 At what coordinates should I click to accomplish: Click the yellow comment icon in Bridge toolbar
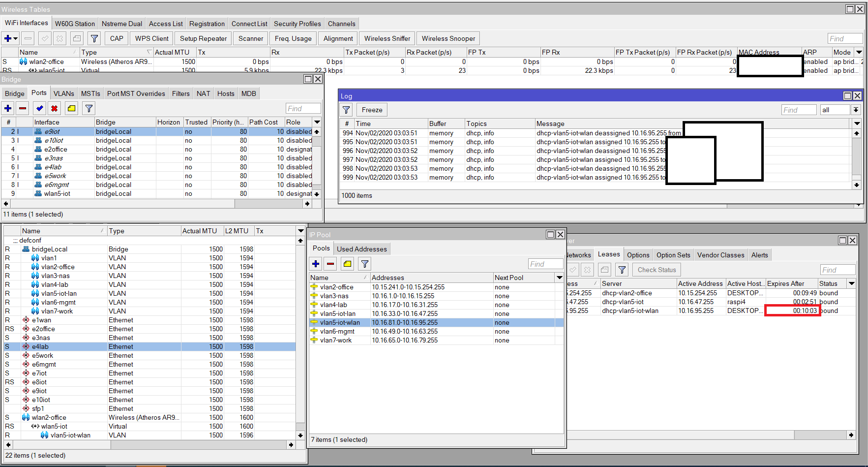tap(71, 108)
